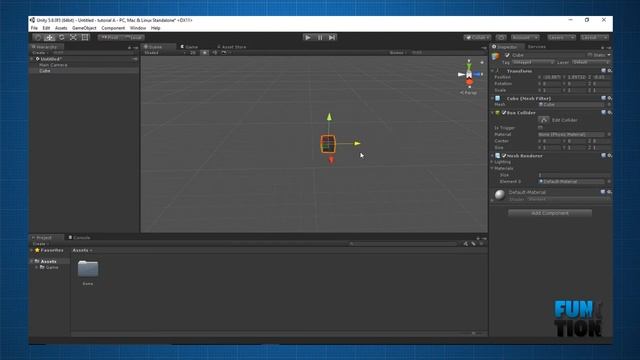Image resolution: width=640 pixels, height=360 pixels.
Task: Open the Cube object icon picker in Inspector
Action: pos(496,56)
